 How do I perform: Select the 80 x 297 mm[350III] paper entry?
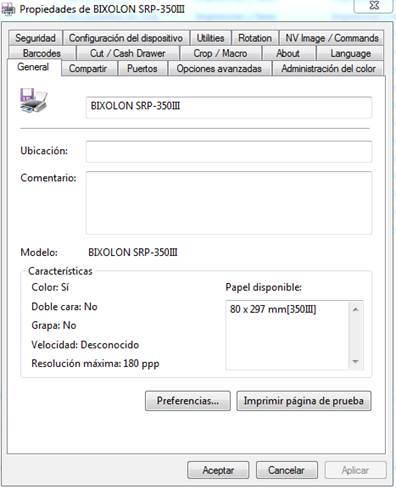(x=273, y=309)
